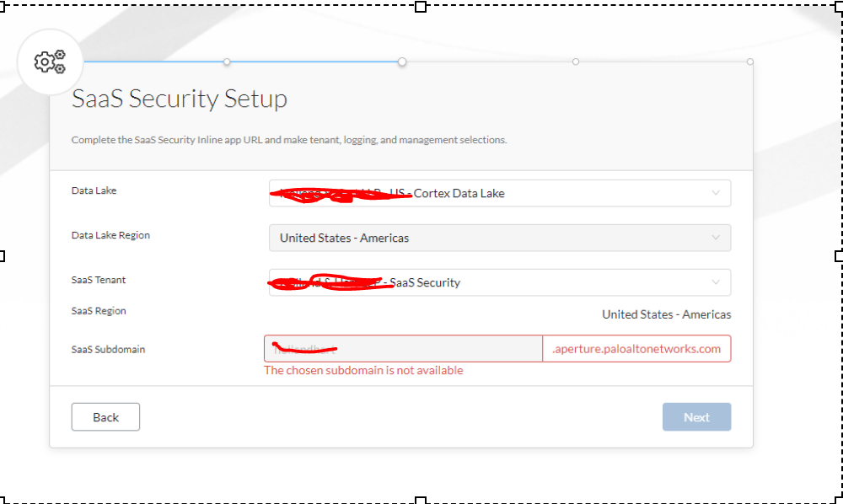Focus the SaaS Subdomain input field
This screenshot has height=504, width=843.
tap(403, 349)
